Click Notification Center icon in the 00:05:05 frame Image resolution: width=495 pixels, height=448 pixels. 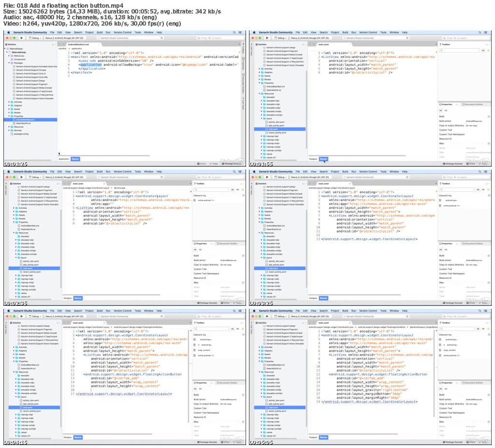pos(486,311)
